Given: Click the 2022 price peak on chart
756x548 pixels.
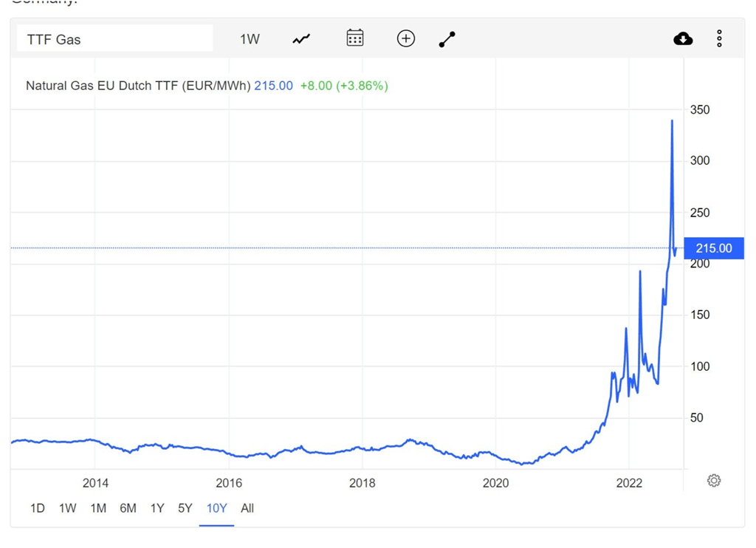Looking at the screenshot, I should pyautogui.click(x=672, y=120).
